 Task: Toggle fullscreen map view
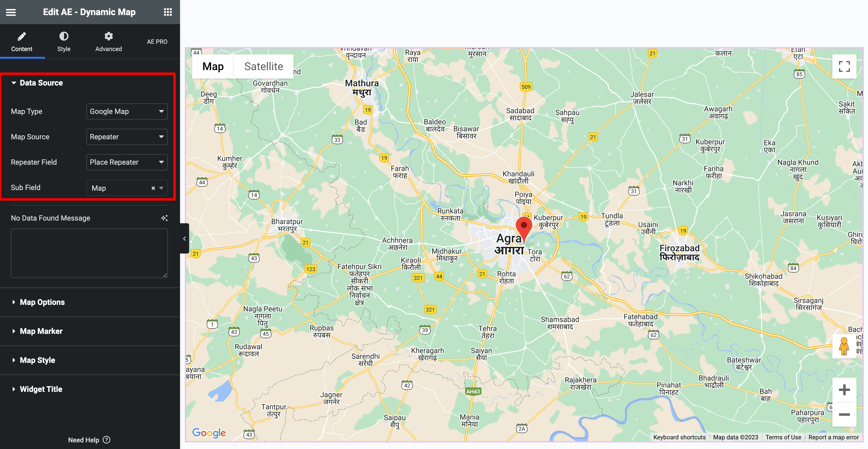(844, 66)
